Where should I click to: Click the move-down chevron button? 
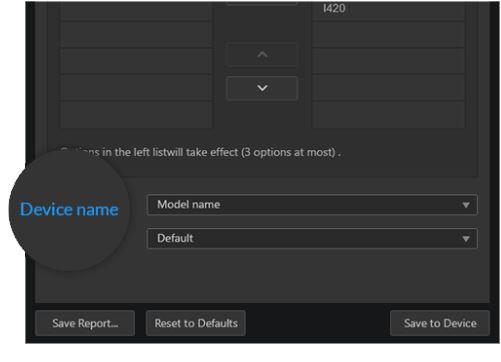(262, 88)
